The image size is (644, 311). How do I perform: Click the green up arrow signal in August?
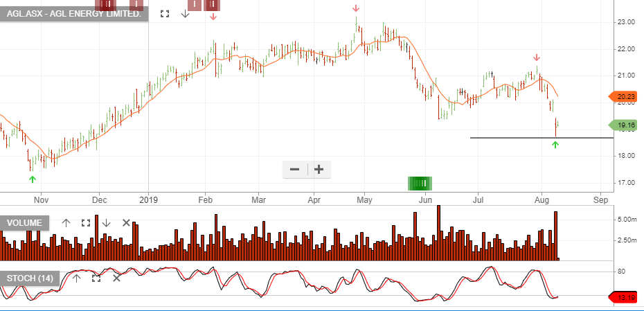pos(555,144)
